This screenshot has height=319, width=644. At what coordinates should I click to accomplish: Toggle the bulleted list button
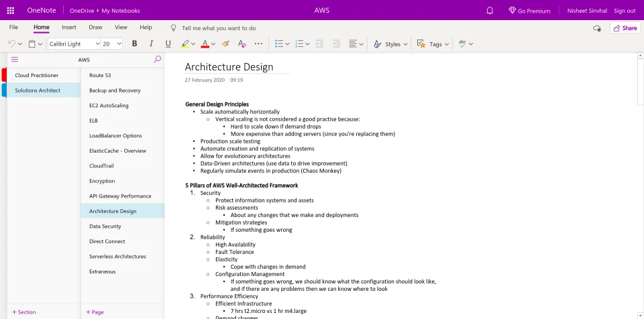pos(279,44)
